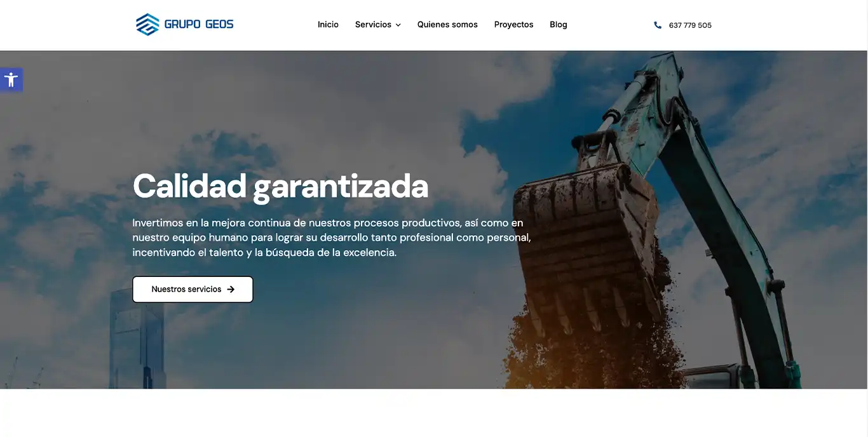Click the arrow icon in Nuestros servicios
This screenshot has height=437, width=868.
pos(231,290)
